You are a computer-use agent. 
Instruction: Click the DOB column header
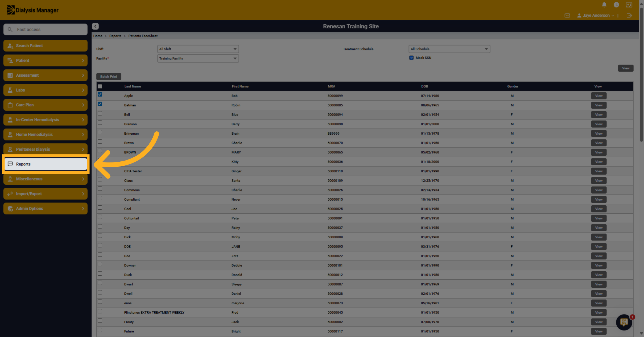pyautogui.click(x=425, y=86)
